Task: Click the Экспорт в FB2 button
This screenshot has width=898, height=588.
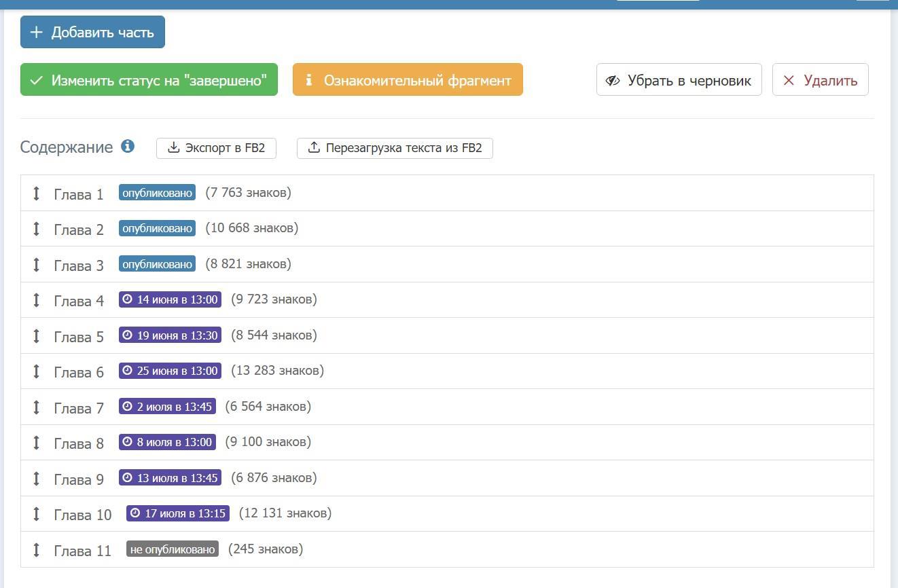Action: point(216,148)
